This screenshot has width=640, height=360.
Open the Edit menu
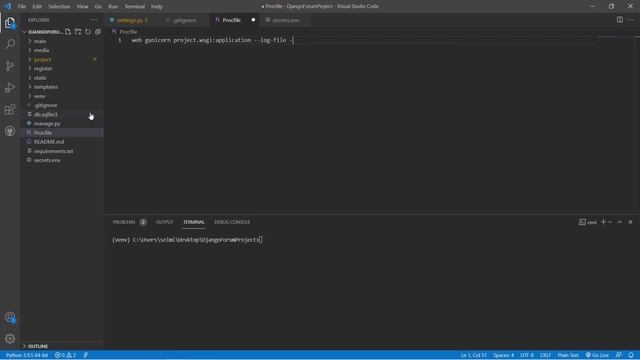37,6
